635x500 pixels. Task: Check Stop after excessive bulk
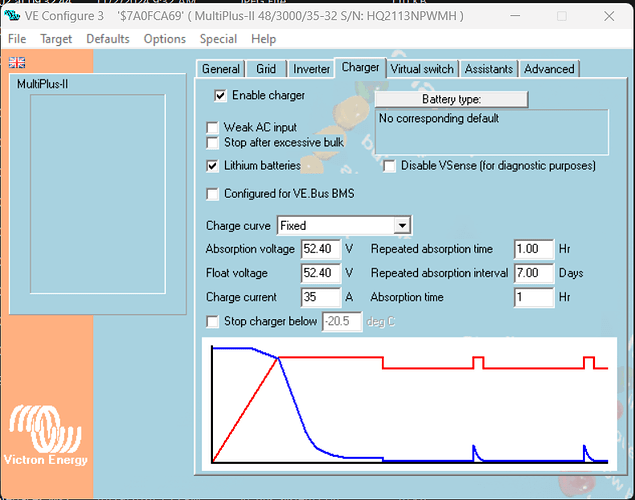(212, 143)
